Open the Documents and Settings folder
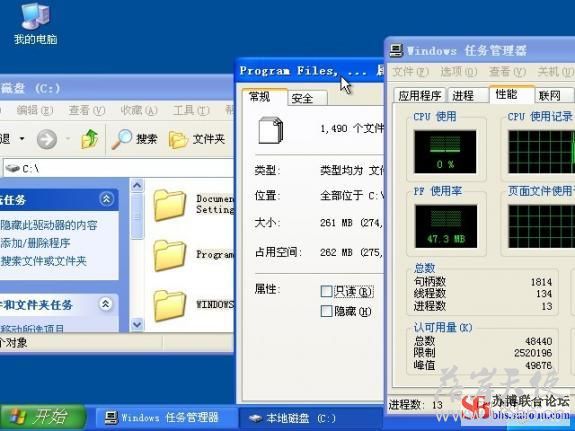The width and height of the screenshot is (575, 431). [169, 205]
